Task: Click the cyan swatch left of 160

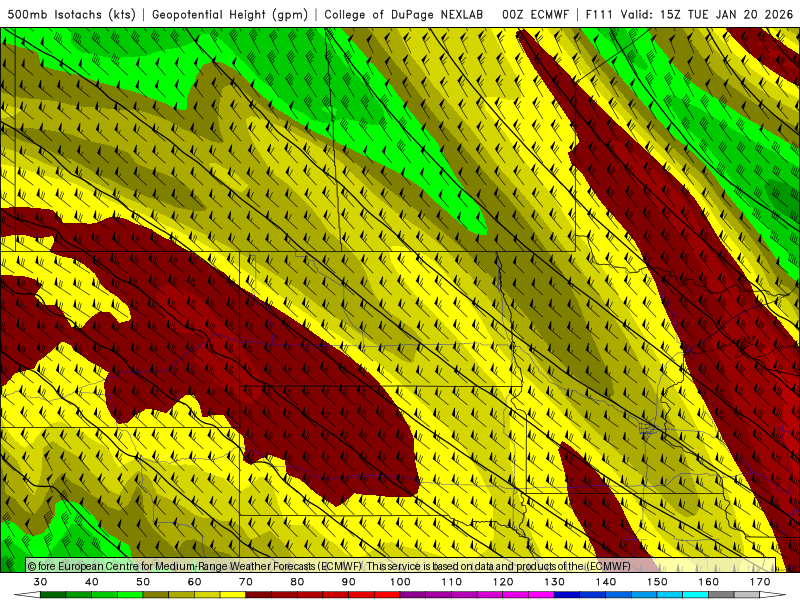Action: pyautogui.click(x=695, y=595)
